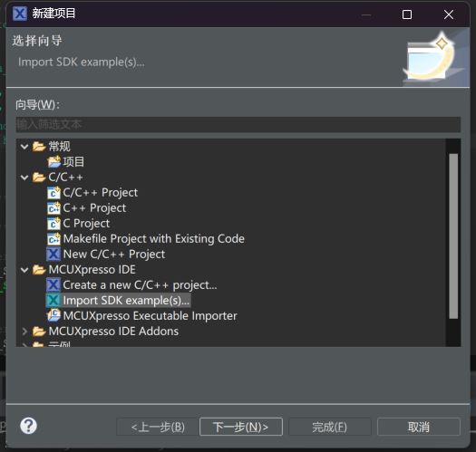476x452 pixels.
Task: Select the New C/C++ Project entry
Action: tap(114, 255)
